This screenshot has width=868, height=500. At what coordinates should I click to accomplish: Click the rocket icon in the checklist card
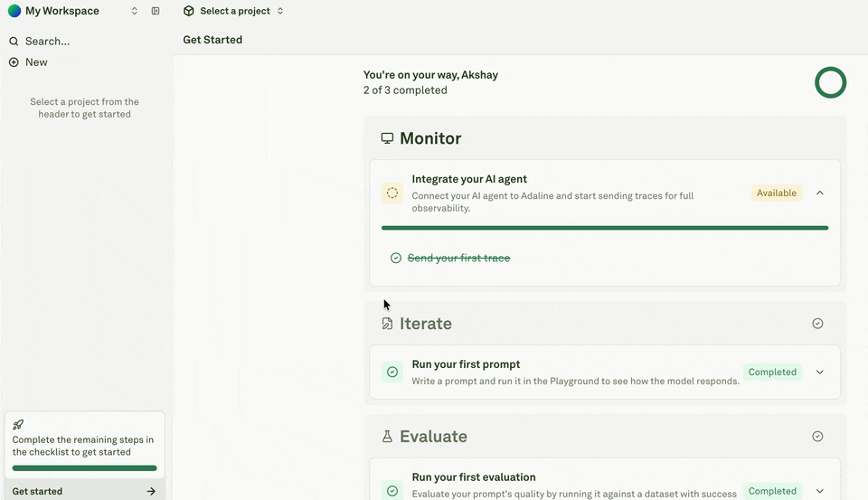18,425
